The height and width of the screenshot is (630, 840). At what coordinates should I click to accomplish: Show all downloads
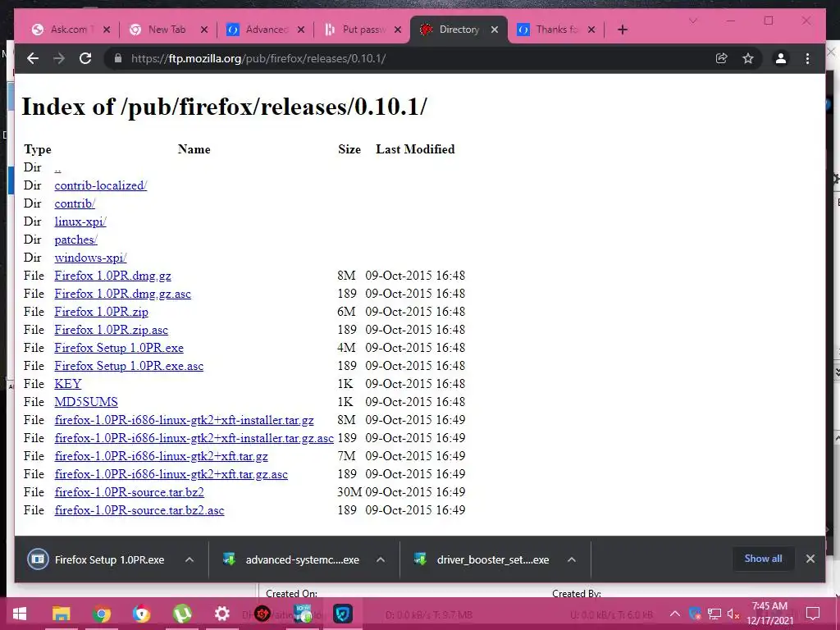click(x=763, y=559)
